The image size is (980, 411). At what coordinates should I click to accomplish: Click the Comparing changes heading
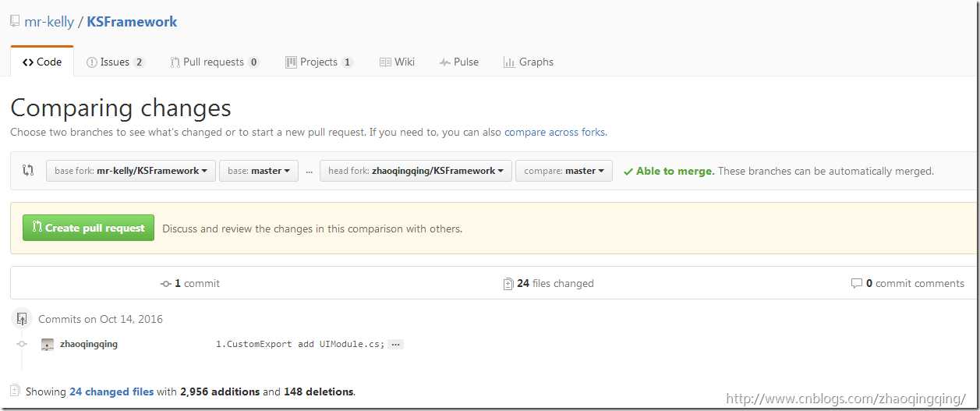[x=121, y=107]
